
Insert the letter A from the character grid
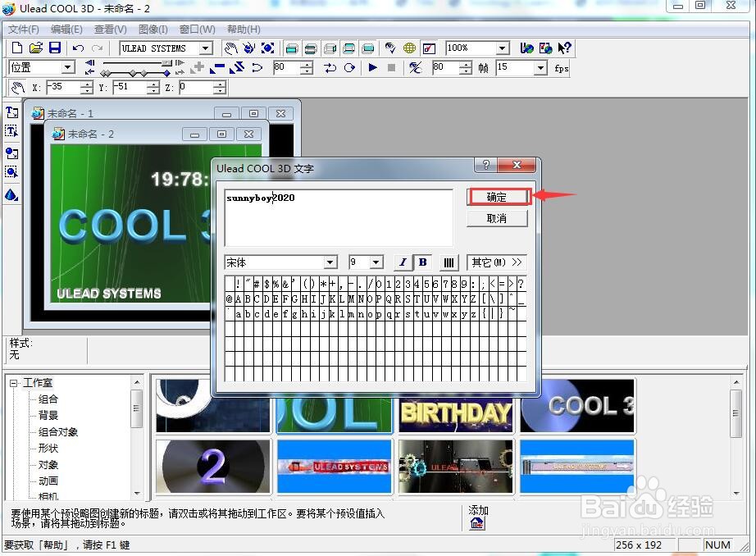(x=238, y=299)
